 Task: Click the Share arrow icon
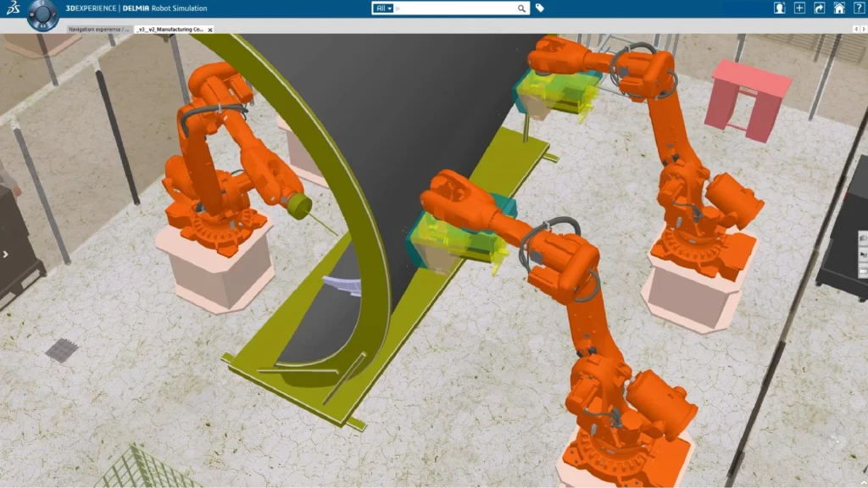[x=819, y=8]
